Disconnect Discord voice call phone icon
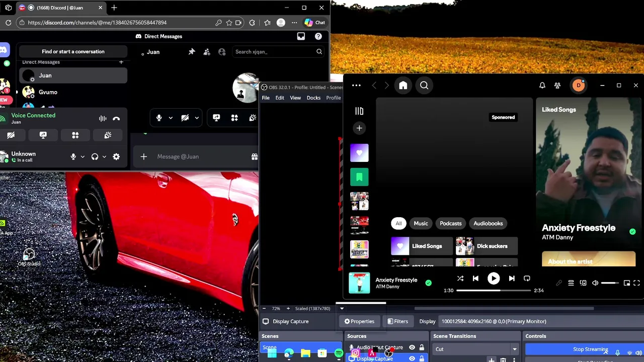 [116, 119]
